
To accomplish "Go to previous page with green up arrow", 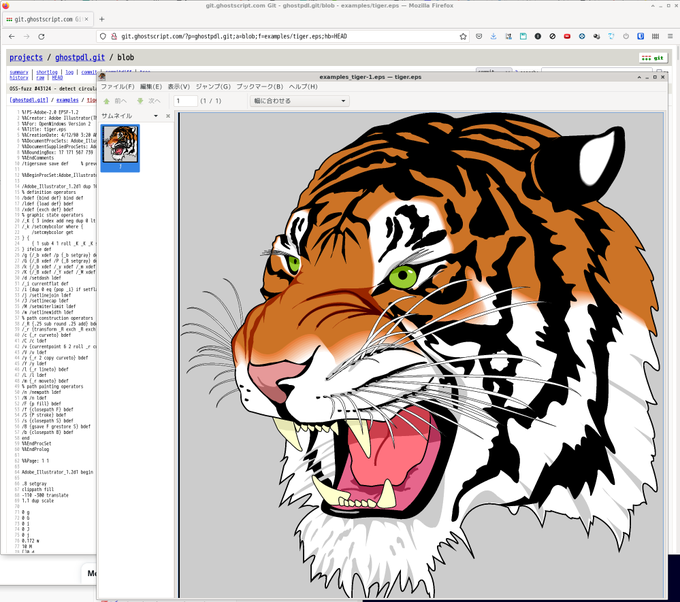I will pyautogui.click(x=115, y=101).
